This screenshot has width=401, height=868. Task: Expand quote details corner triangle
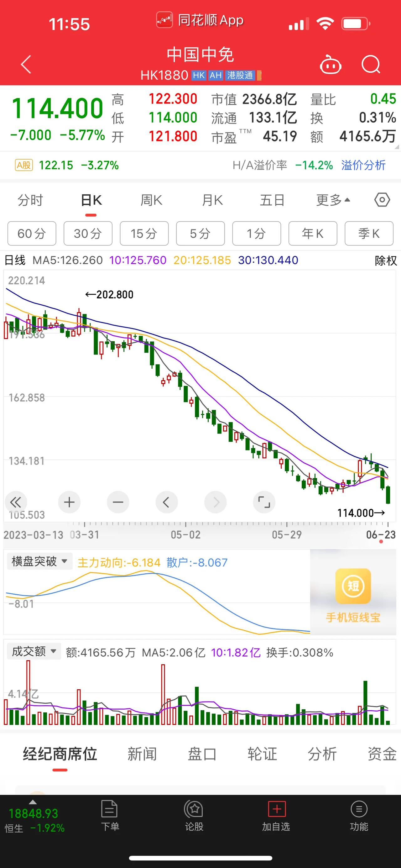point(396,147)
